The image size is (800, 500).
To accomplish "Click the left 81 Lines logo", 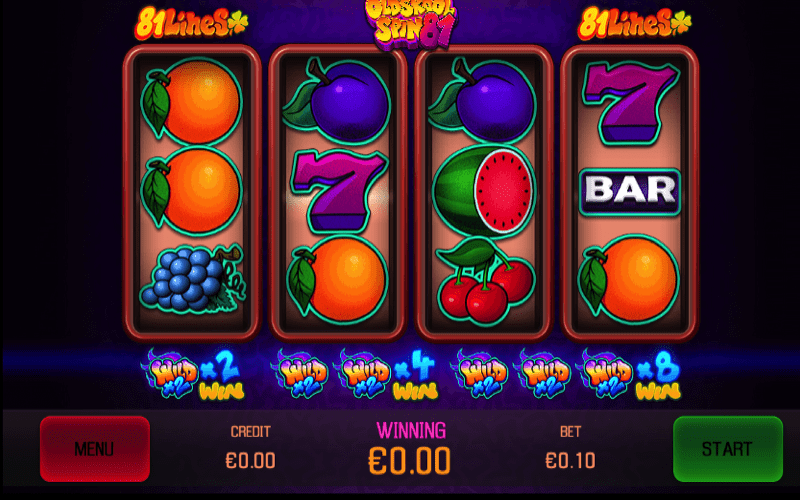I will tap(191, 23).
